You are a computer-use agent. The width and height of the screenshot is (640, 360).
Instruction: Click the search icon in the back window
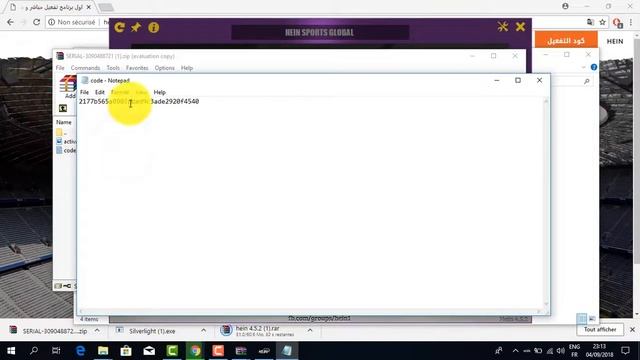coord(587,82)
